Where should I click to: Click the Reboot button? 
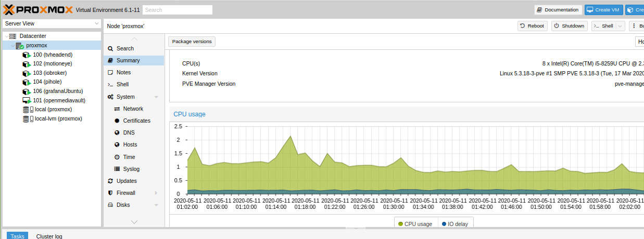point(533,26)
